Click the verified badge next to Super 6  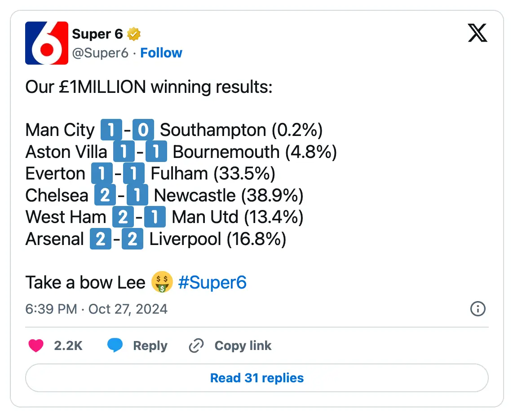[133, 33]
